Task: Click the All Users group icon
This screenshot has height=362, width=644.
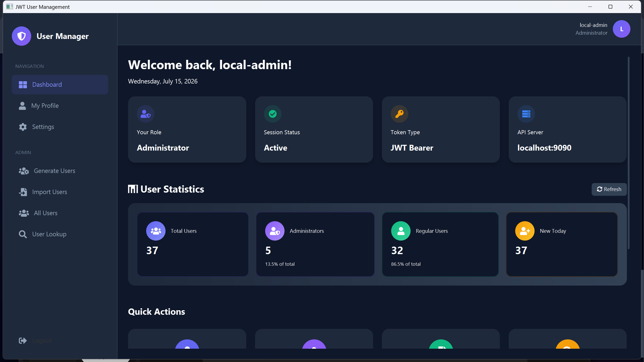Action: click(24, 213)
